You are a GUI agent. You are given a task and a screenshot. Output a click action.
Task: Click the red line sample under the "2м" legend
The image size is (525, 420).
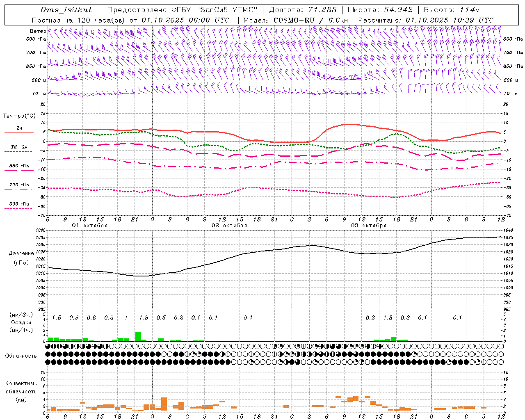coord(19,132)
